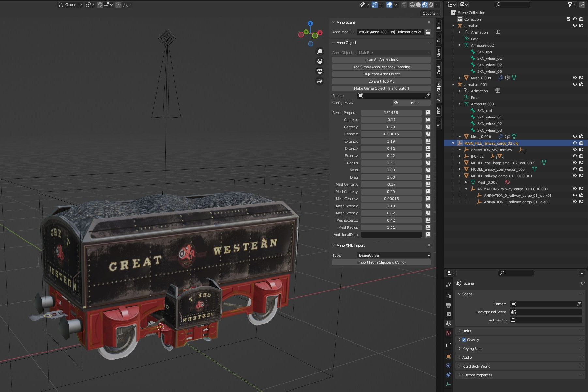This screenshot has height=392, width=588.
Task: Open Global transform orientation dropdown
Action: (70, 5)
